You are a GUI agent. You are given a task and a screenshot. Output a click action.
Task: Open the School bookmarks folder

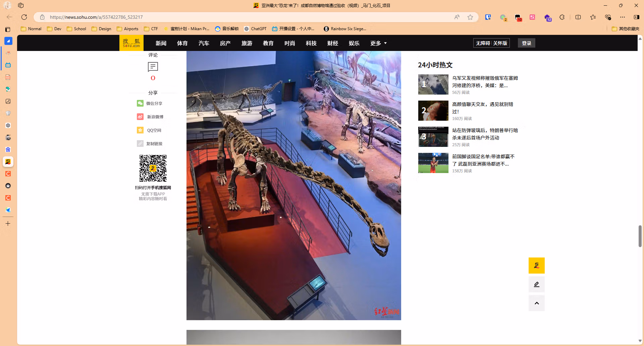coord(76,29)
